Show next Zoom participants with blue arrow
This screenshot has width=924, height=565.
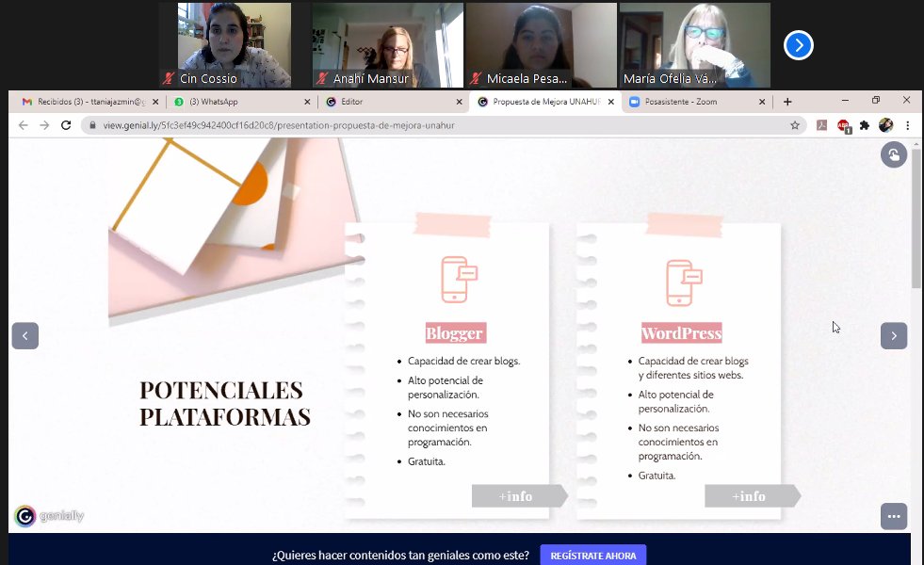799,45
